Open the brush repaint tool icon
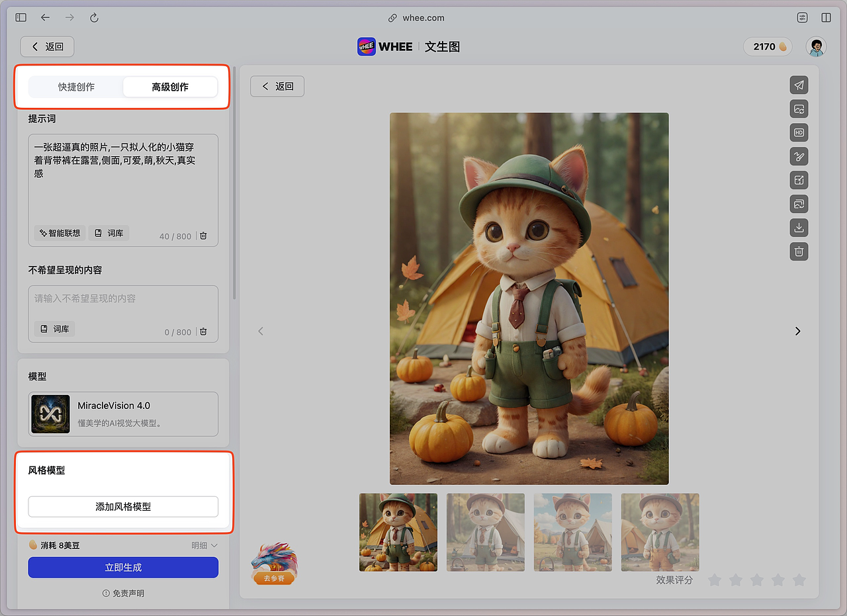Image resolution: width=847 pixels, height=616 pixels. pos(799,157)
